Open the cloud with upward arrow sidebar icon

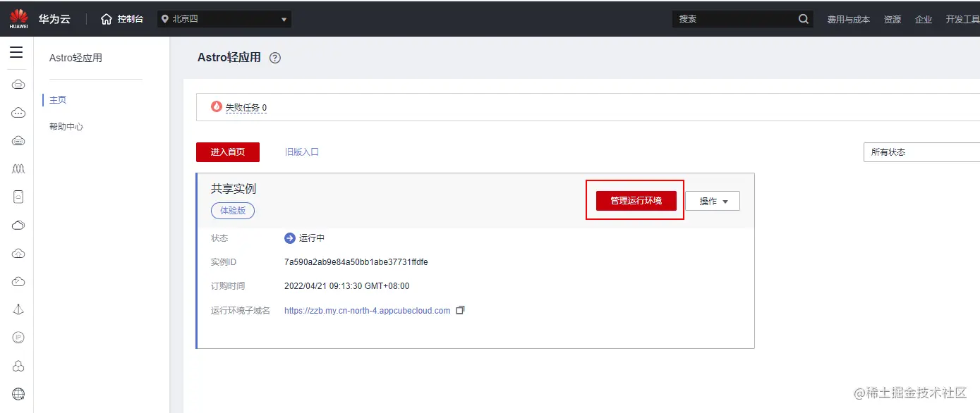click(18, 253)
